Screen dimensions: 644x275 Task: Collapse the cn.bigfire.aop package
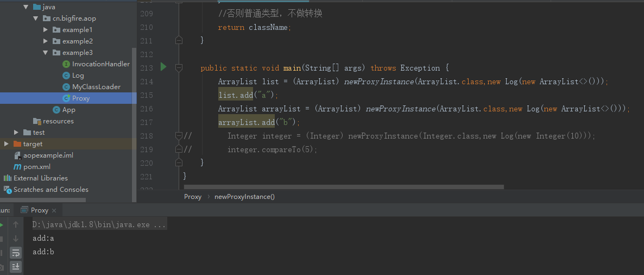36,18
